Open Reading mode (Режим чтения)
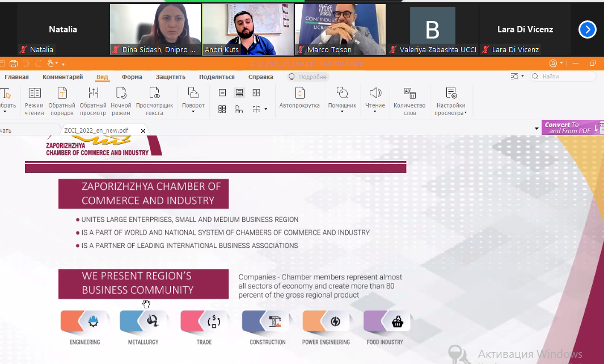Screen dimensions: 604x364 point(34,101)
